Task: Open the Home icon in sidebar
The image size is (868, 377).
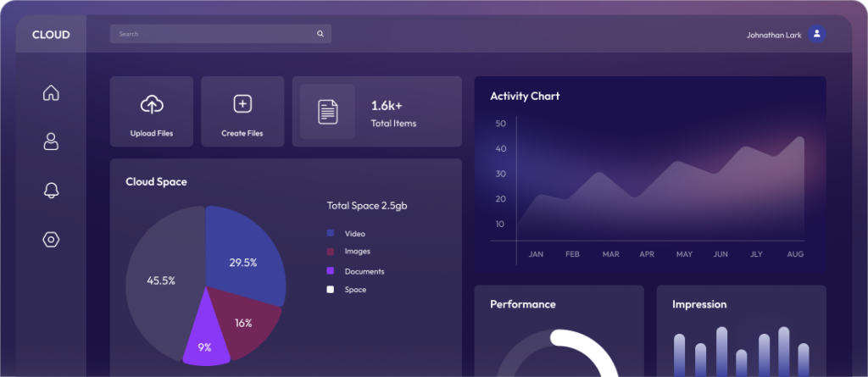Action: tap(51, 92)
